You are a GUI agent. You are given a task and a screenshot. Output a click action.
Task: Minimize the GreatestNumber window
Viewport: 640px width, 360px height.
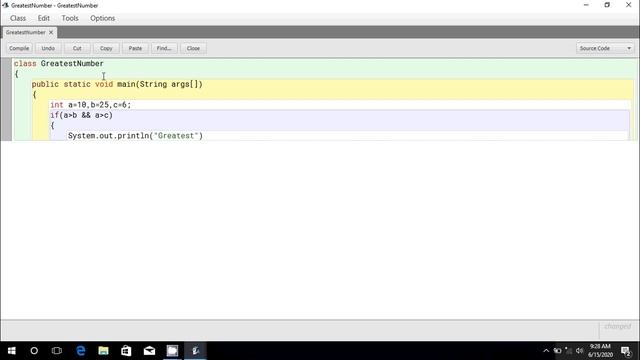click(586, 5)
